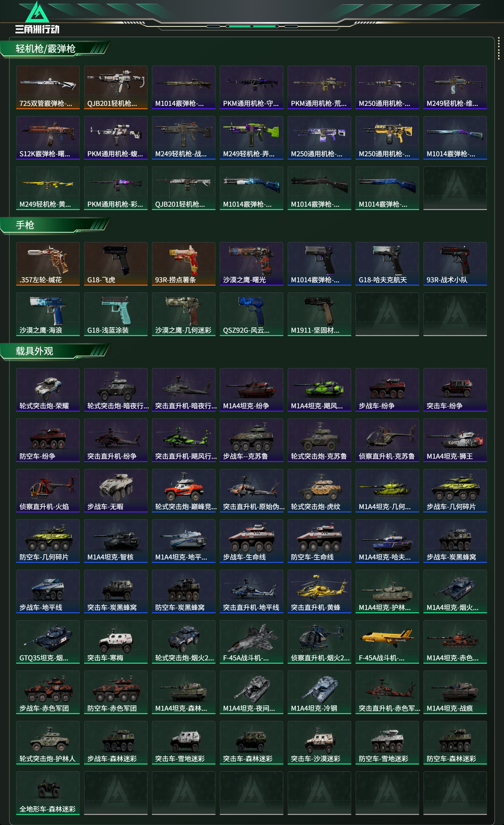The height and width of the screenshot is (825, 504).
Task: Select the 沙漠之鹰-曙光 pistol skin
Action: [252, 264]
